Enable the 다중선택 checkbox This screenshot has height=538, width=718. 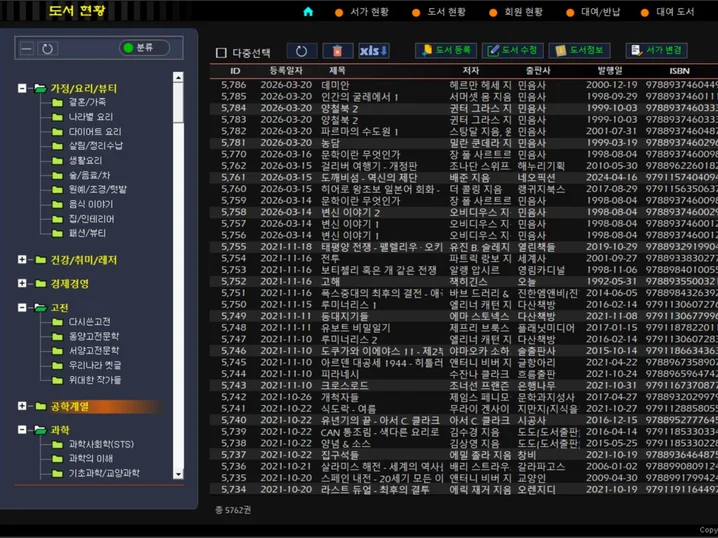click(x=222, y=53)
